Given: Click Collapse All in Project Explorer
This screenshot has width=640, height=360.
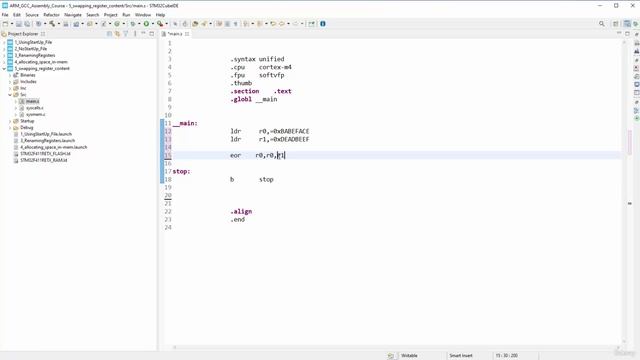Looking at the screenshot, I should [x=109, y=34].
